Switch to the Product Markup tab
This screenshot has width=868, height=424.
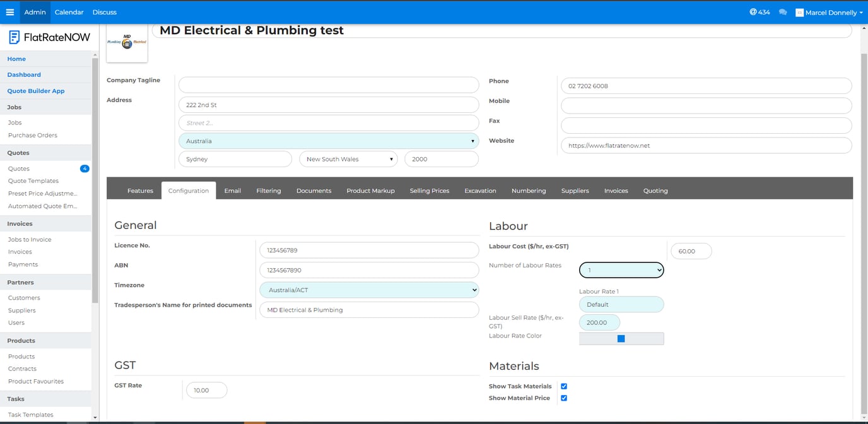[370, 191]
